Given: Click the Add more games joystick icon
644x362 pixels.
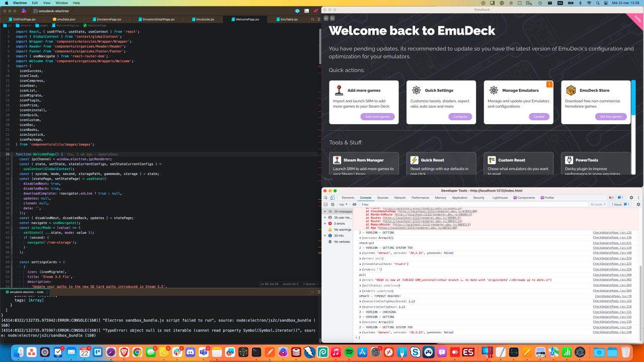Looking at the screenshot, I should point(339,90).
